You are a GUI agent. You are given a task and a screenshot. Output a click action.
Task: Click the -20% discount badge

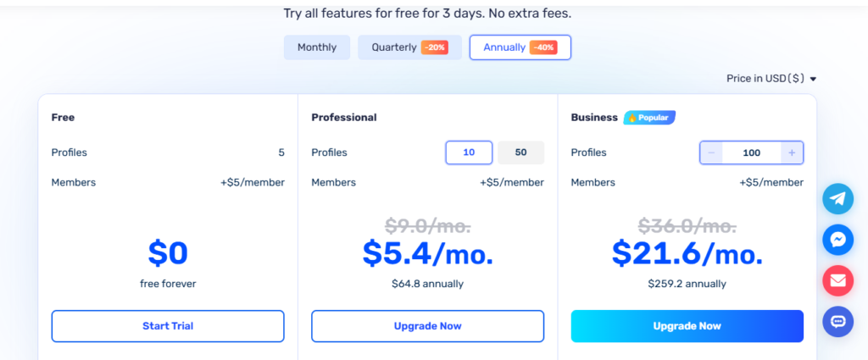coord(435,47)
